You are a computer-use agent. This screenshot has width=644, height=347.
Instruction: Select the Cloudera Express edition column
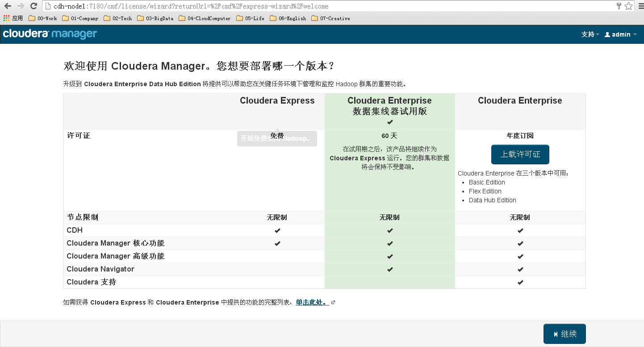click(x=277, y=101)
